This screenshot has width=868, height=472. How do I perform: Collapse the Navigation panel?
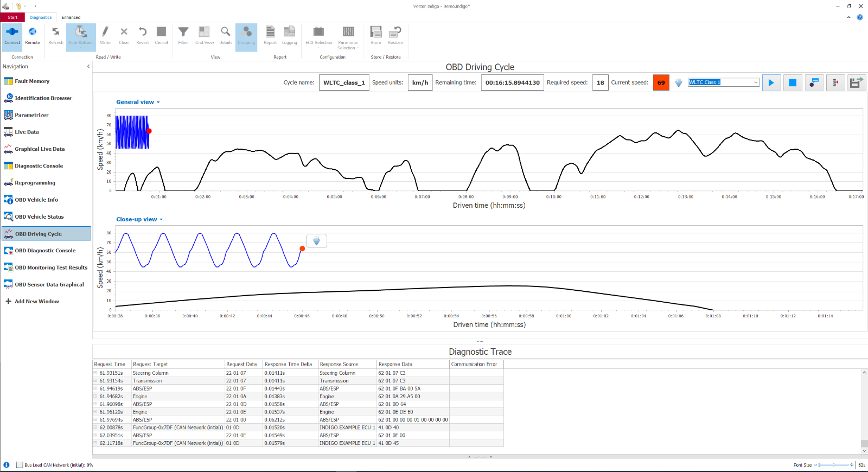click(x=88, y=67)
